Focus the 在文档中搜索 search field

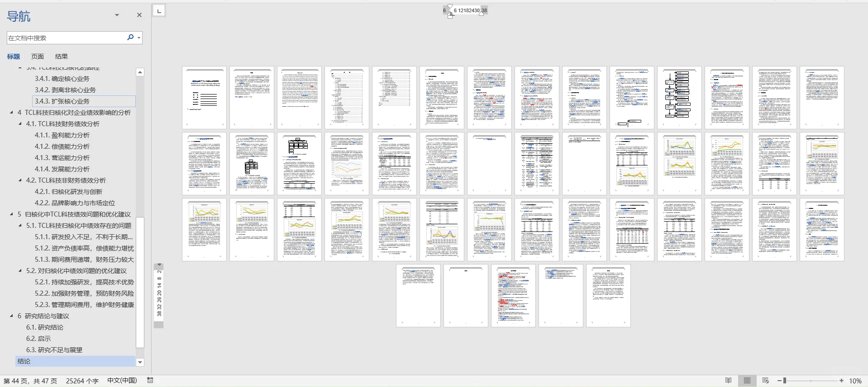pos(66,38)
